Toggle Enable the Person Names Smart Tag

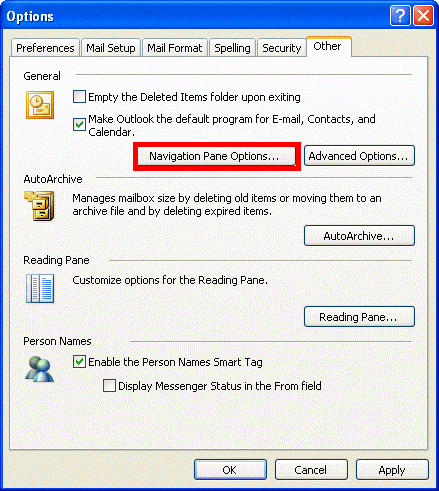tap(79, 362)
